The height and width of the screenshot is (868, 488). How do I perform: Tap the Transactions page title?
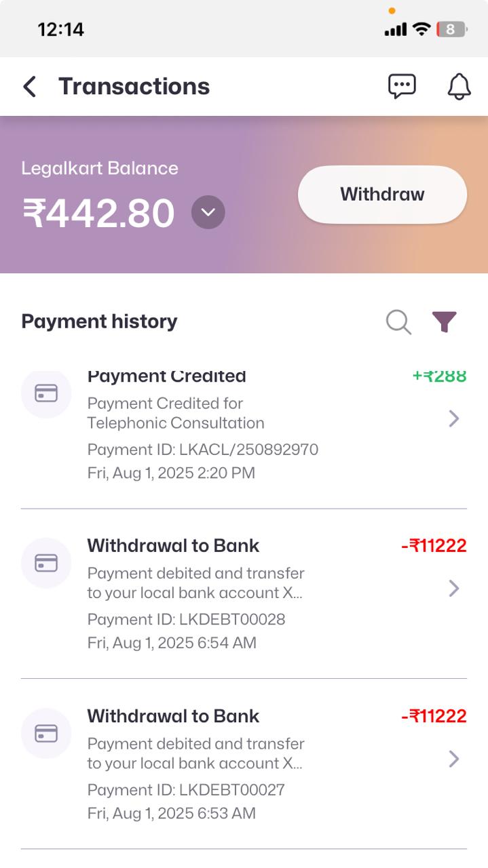click(x=134, y=87)
